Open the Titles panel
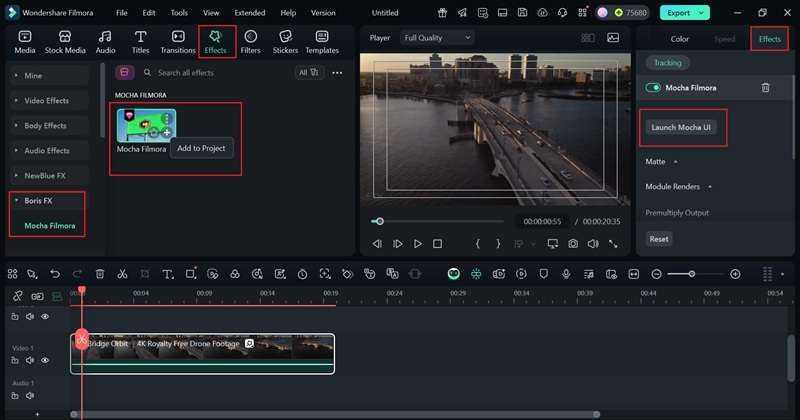 (x=140, y=42)
